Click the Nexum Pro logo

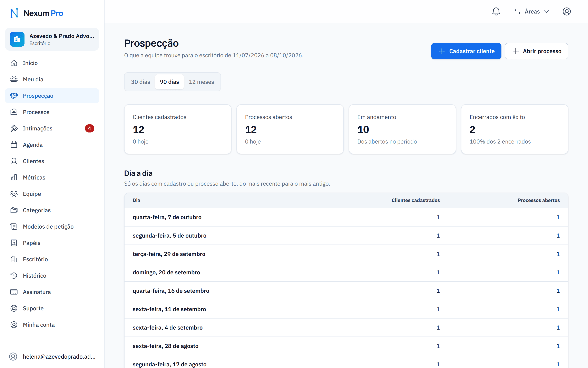(37, 13)
